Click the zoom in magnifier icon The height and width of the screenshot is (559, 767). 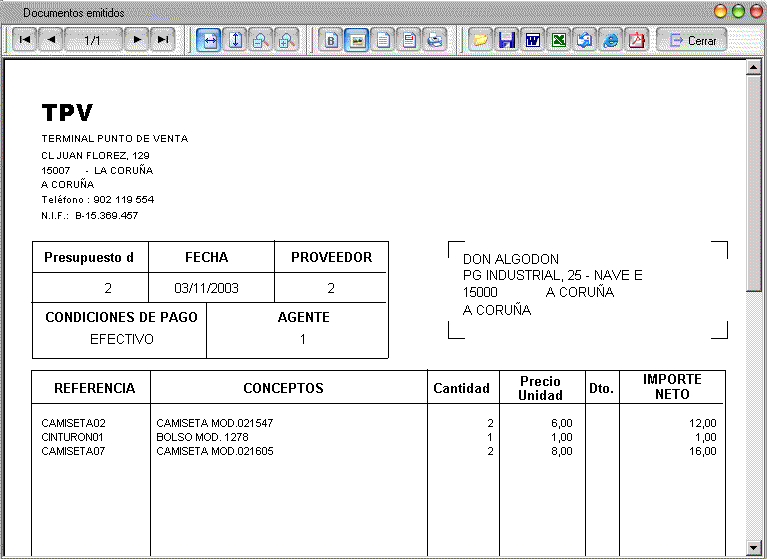coord(287,40)
